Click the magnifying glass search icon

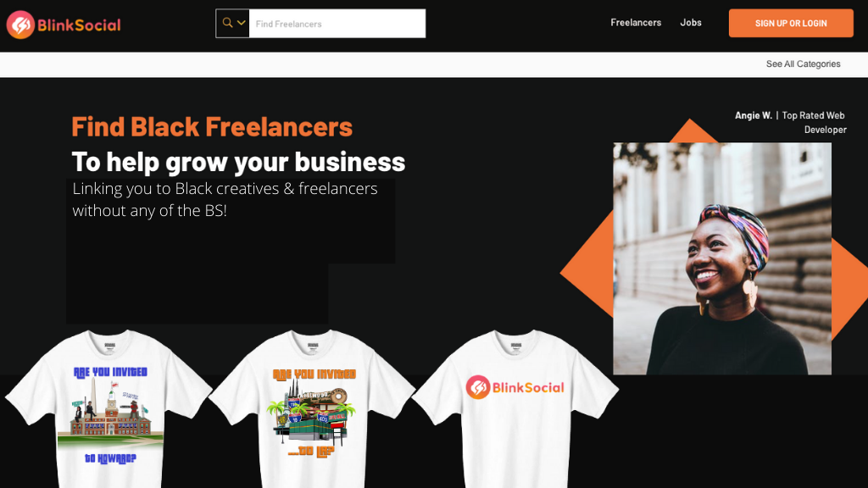tap(227, 23)
